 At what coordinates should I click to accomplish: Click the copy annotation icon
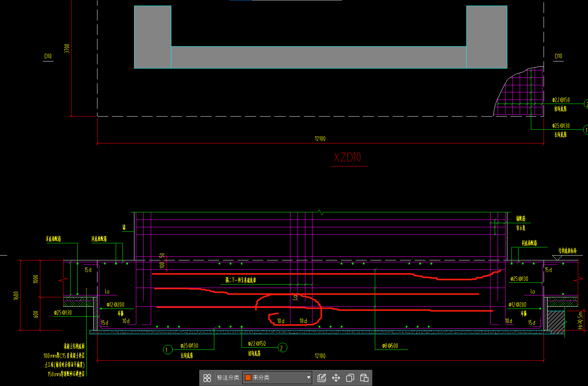tap(350, 378)
